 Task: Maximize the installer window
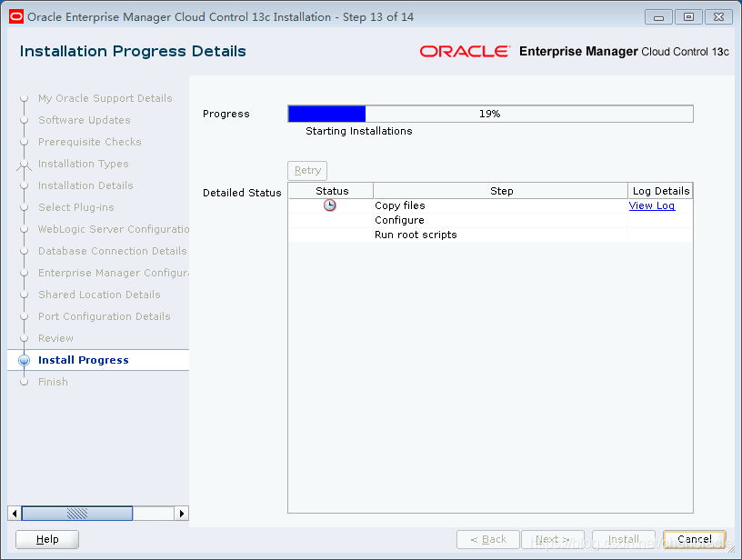click(x=688, y=17)
